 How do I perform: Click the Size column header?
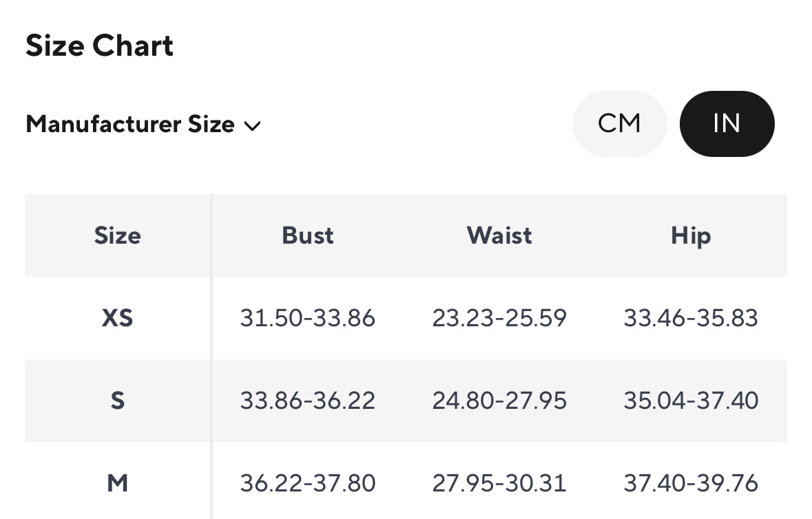coord(118,235)
